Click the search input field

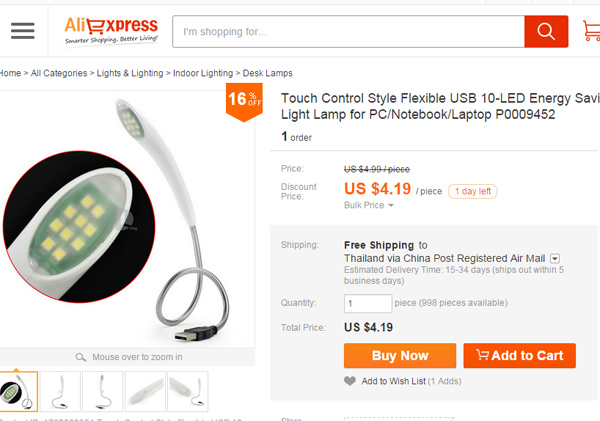(x=348, y=32)
